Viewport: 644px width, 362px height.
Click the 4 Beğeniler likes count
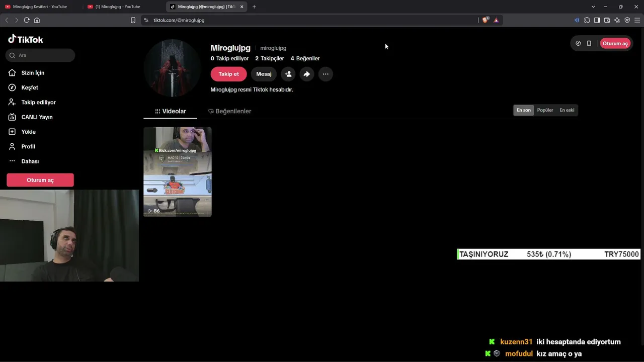[305, 58]
